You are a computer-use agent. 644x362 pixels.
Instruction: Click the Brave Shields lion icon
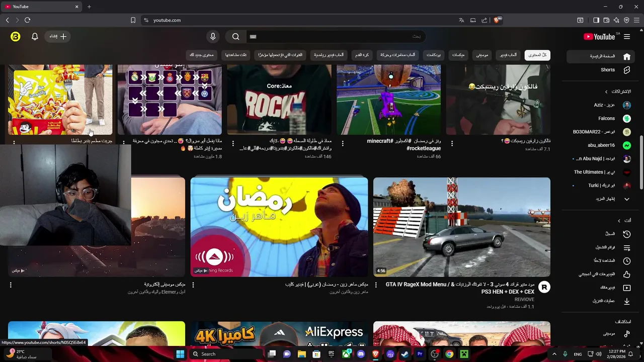(497, 20)
